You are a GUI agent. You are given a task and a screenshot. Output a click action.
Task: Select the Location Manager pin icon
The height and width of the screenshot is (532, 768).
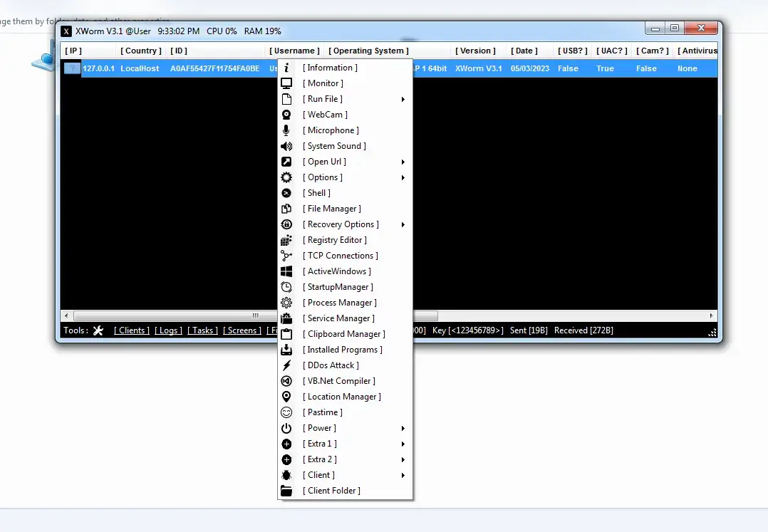point(286,396)
